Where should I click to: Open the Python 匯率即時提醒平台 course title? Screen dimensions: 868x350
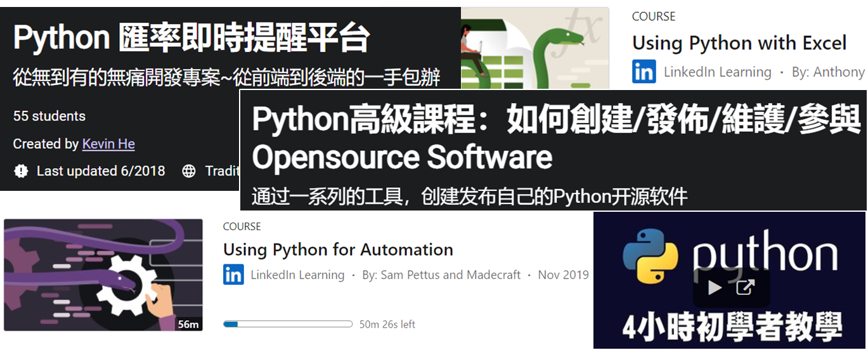point(191,38)
